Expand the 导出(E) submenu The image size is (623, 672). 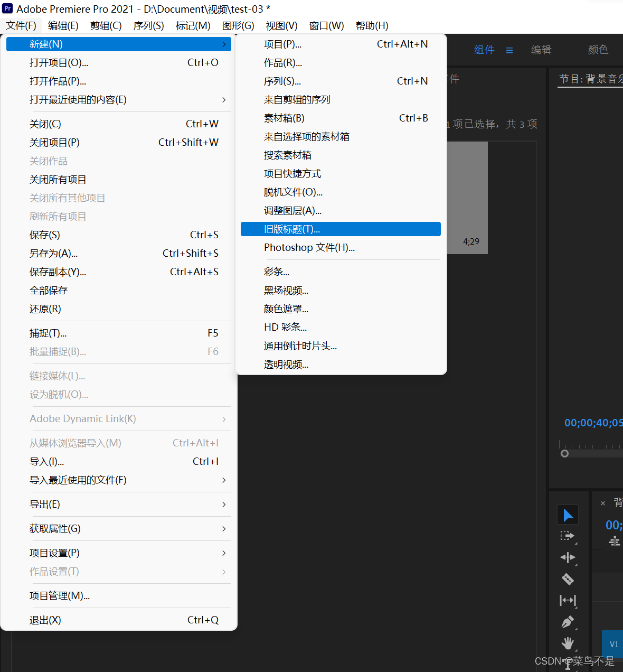tap(224, 505)
